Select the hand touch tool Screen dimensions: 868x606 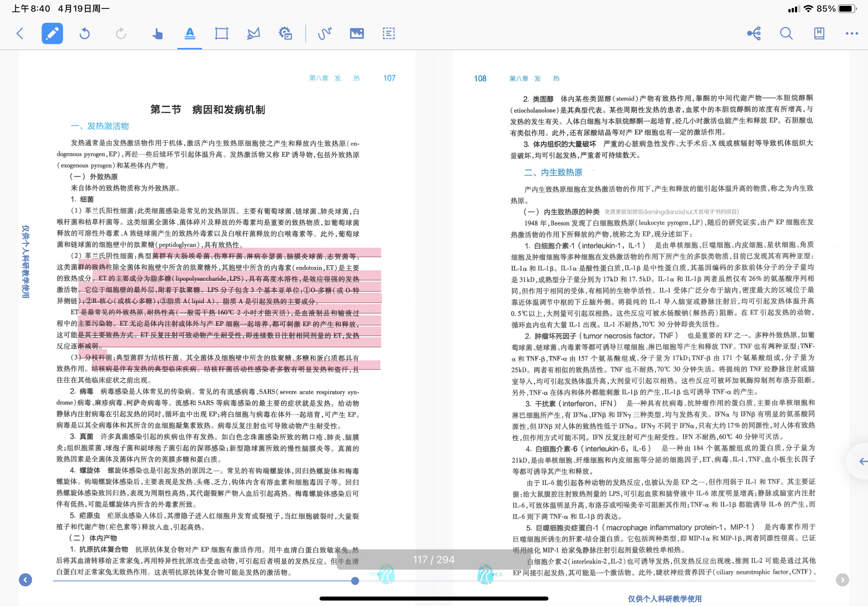coord(157,33)
